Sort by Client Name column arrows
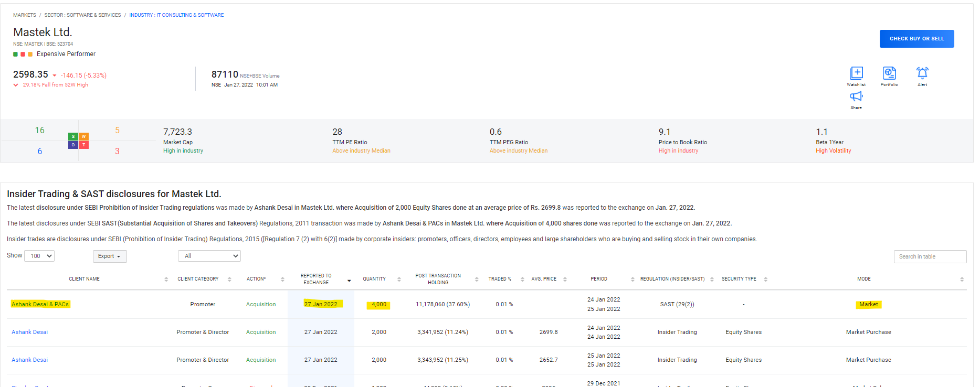The image size is (980, 387). [166, 279]
